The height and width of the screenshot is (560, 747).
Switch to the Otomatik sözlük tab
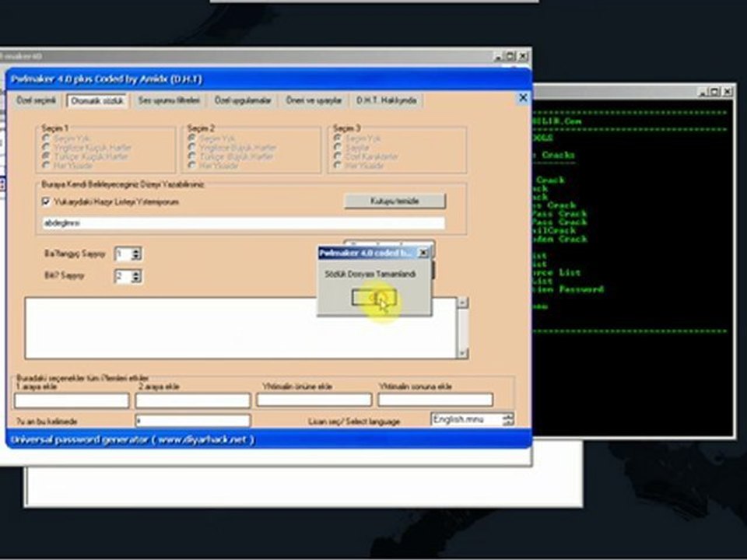[97, 101]
